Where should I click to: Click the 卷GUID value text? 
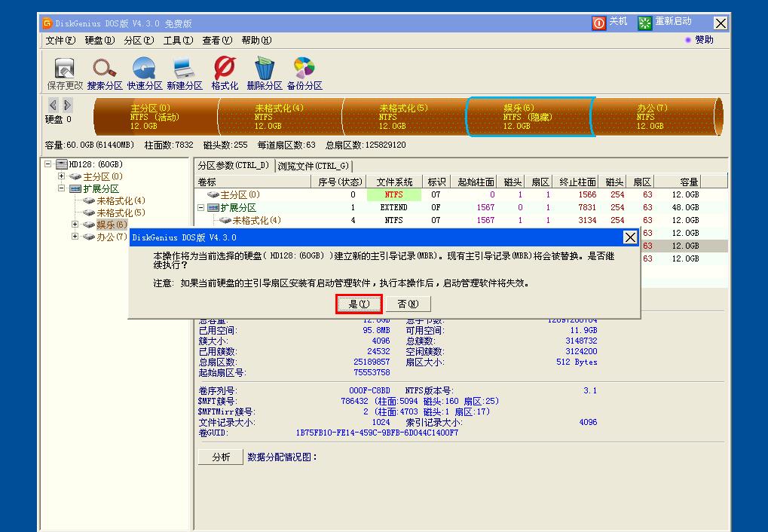point(377,433)
